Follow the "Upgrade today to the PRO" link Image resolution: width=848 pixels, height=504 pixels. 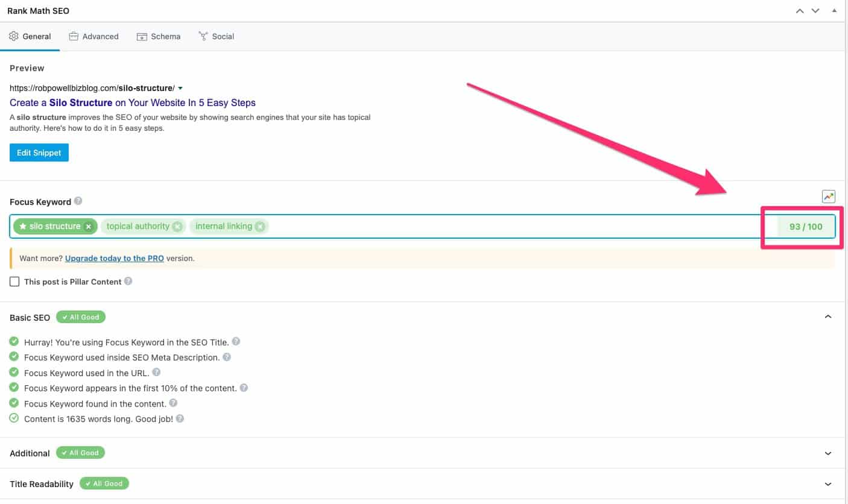click(x=114, y=258)
